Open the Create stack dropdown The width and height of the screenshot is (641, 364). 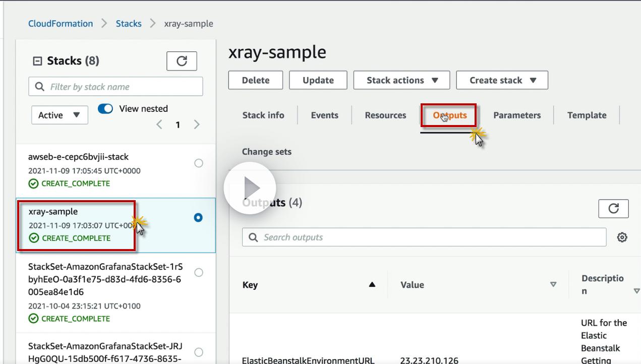pyautogui.click(x=502, y=80)
